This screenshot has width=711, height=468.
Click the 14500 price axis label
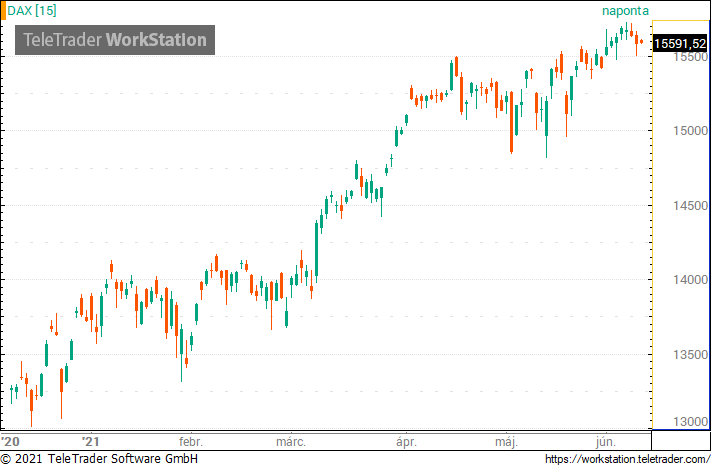pos(690,205)
